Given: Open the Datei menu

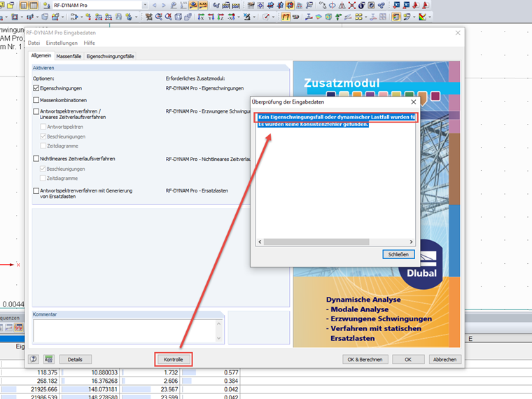Looking at the screenshot, I should click(x=34, y=43).
